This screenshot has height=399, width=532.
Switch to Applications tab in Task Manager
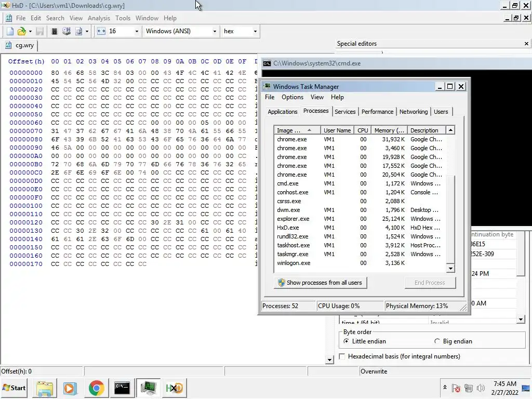tap(282, 112)
